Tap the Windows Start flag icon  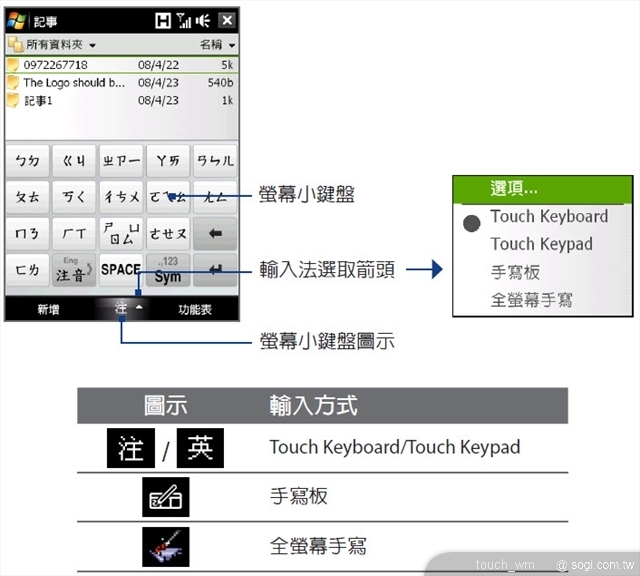tap(18, 20)
